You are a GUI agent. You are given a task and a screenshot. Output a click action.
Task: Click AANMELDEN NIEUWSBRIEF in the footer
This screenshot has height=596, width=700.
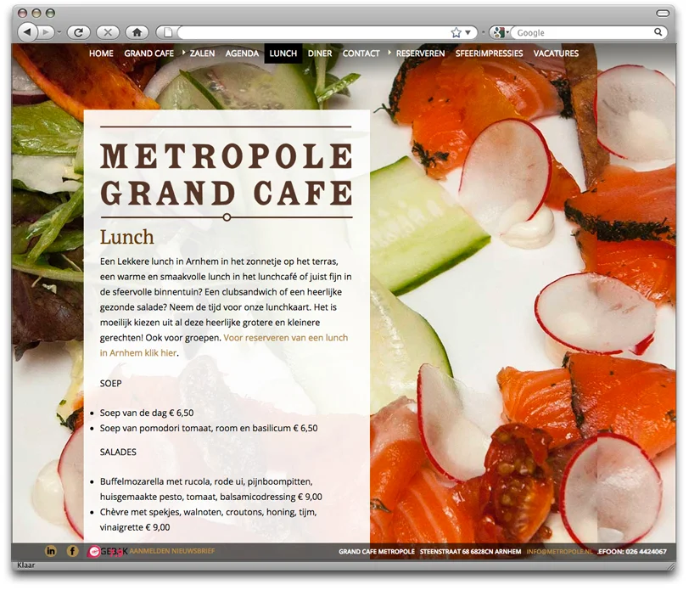click(172, 551)
